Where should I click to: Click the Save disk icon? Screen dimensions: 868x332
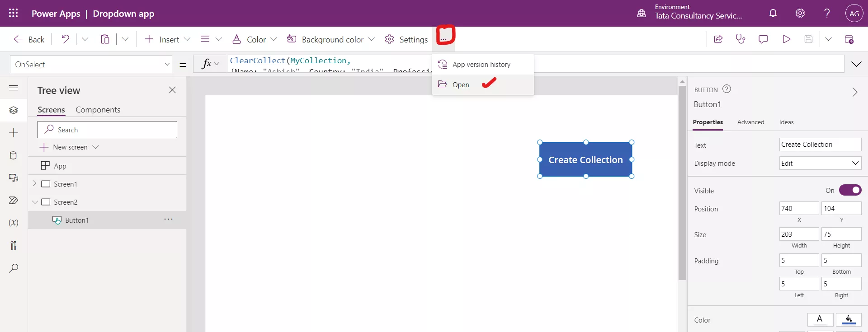809,39
